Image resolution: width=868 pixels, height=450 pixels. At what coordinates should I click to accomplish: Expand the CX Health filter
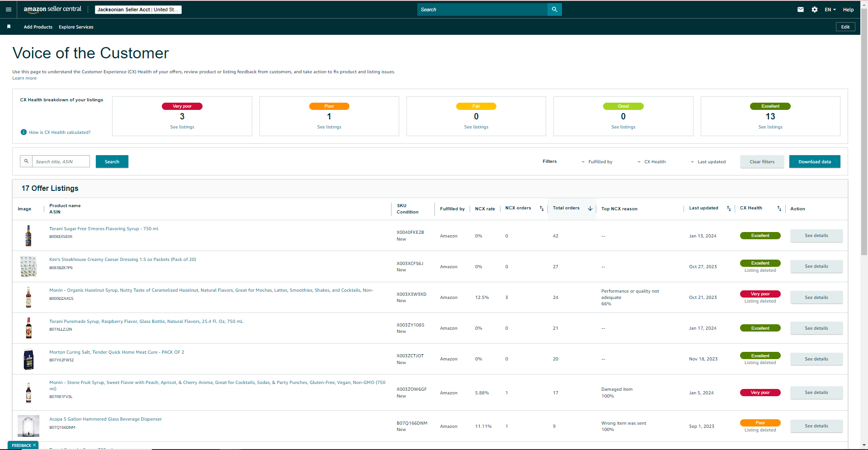coord(651,162)
